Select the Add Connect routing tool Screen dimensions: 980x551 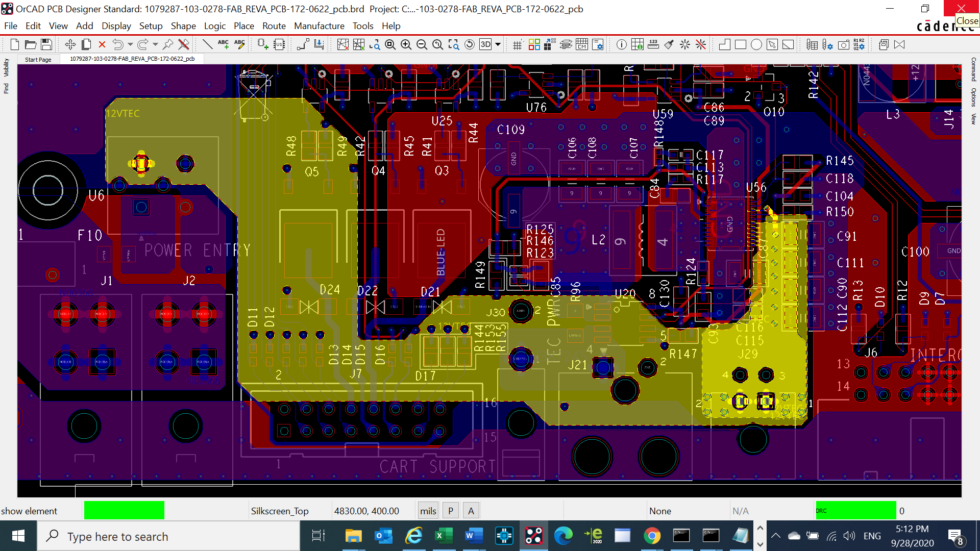(303, 45)
